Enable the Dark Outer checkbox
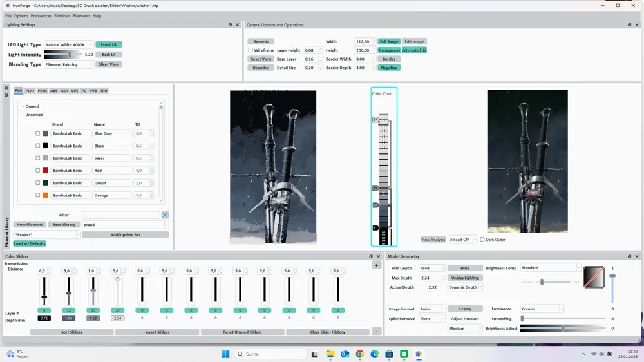This screenshot has height=362, width=644. [482, 239]
